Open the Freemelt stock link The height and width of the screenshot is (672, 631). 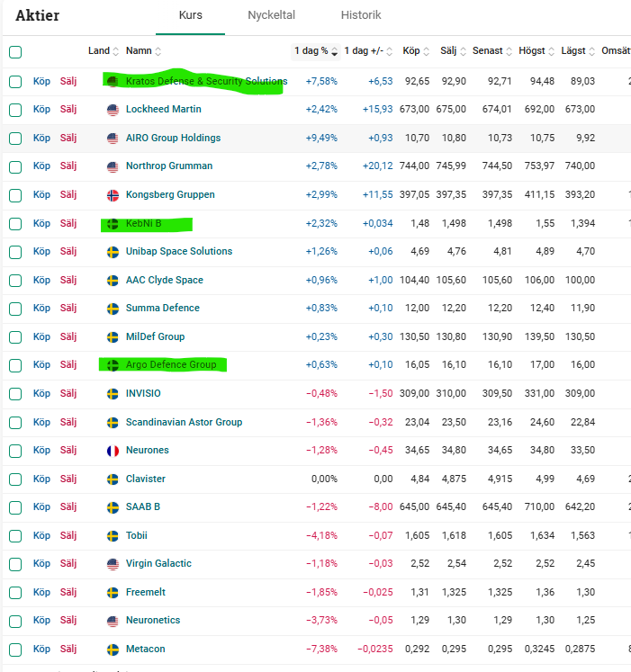(x=146, y=592)
